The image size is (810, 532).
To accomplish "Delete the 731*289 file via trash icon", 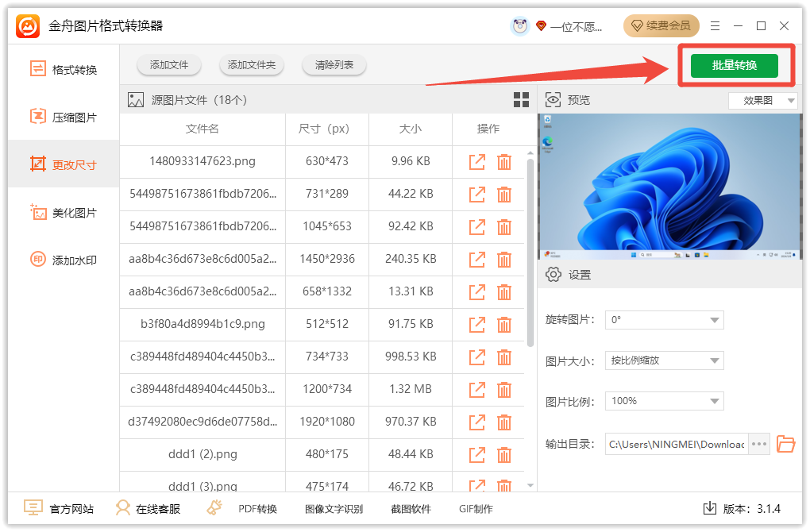I will (504, 195).
